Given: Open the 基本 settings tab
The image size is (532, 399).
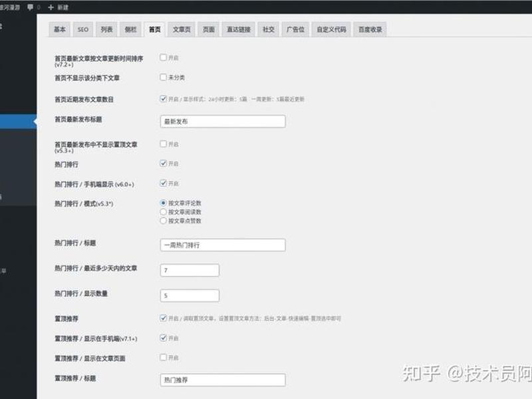Looking at the screenshot, I should tap(59, 29).
